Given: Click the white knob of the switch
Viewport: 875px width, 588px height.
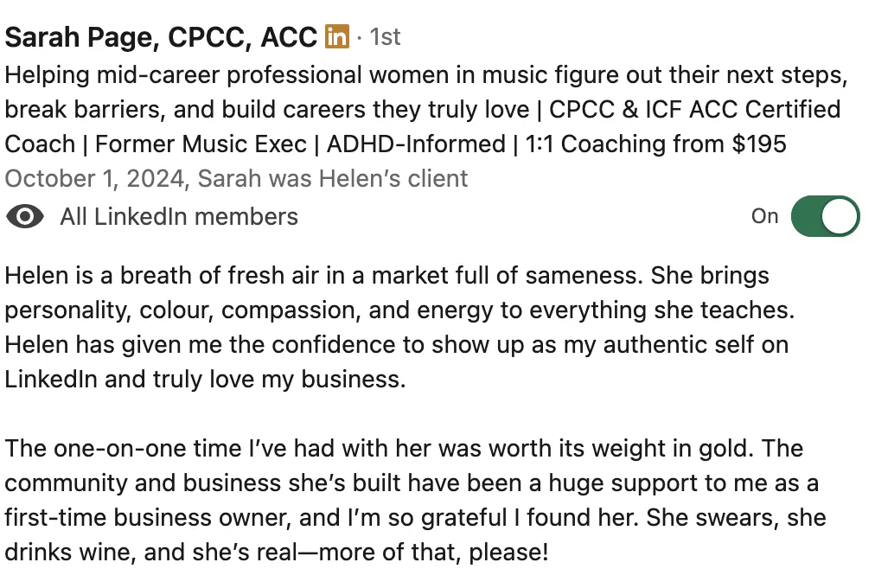Looking at the screenshot, I should coord(840,216).
